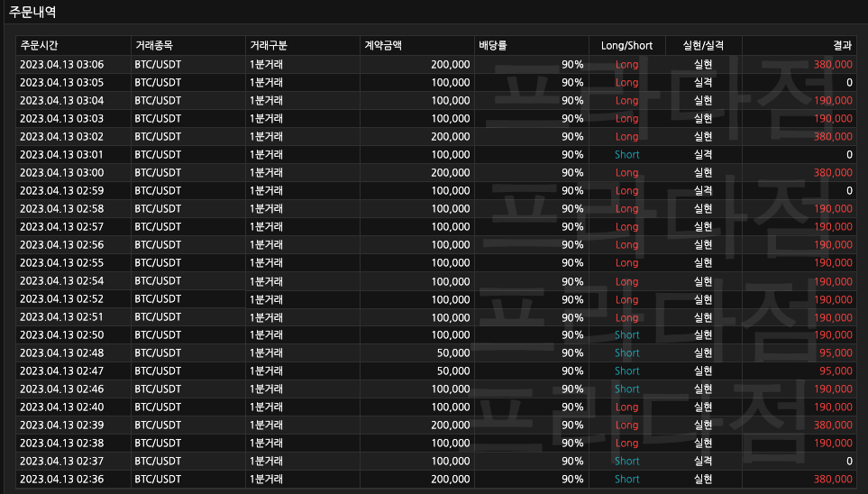
Task: Select order time 2023.04.13 02:52
Action: pyautogui.click(x=62, y=299)
